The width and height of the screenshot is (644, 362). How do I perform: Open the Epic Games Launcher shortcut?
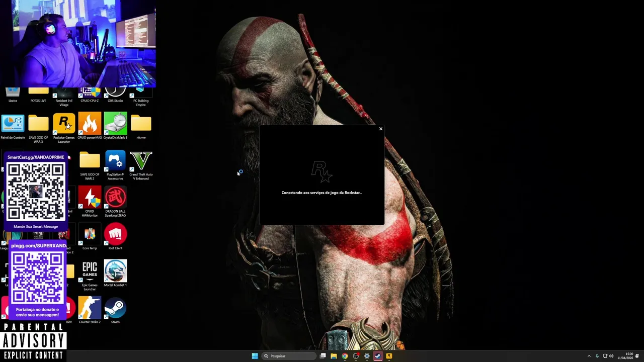coord(90,275)
